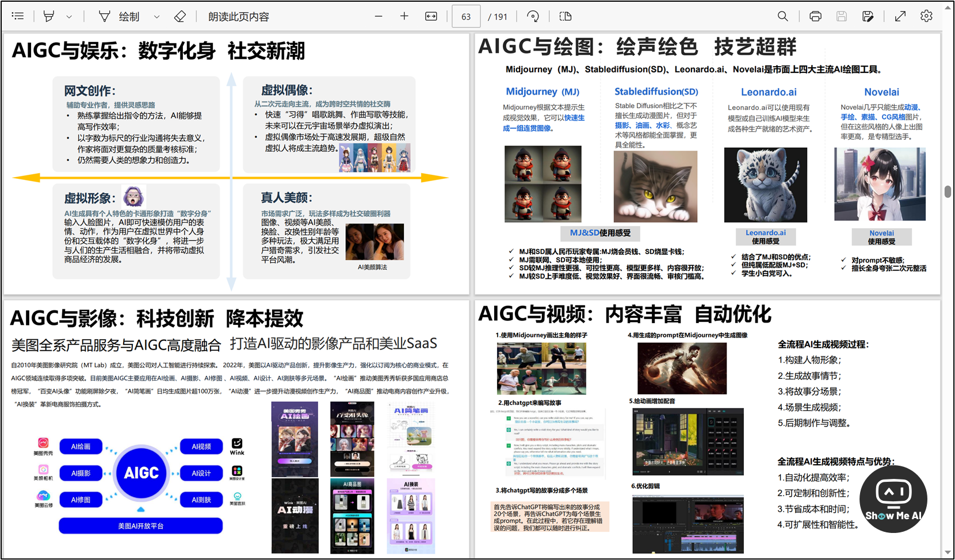Click the "Novelai 使用感受" label

[881, 237]
